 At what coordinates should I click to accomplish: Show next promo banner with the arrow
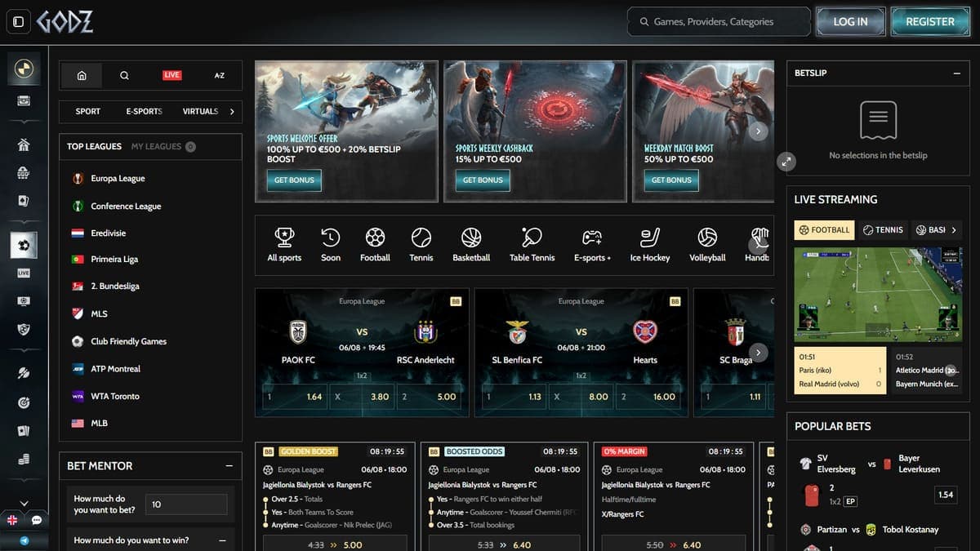pos(759,131)
